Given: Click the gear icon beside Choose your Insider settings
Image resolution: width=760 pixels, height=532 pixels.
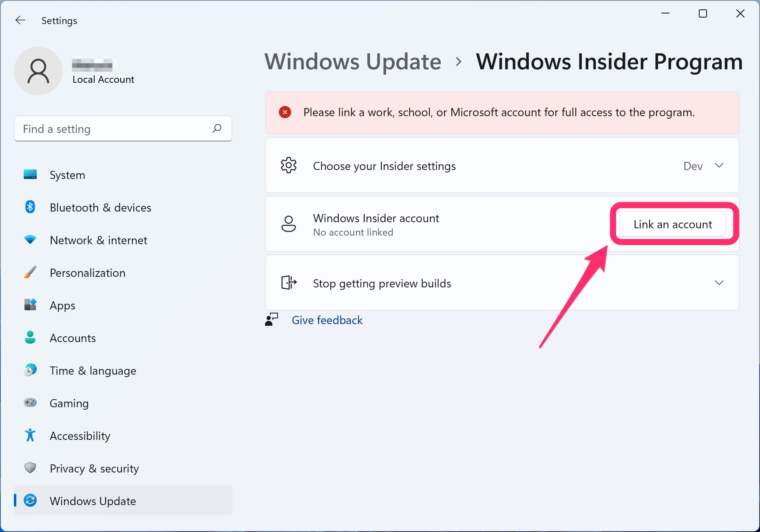Looking at the screenshot, I should pyautogui.click(x=289, y=165).
